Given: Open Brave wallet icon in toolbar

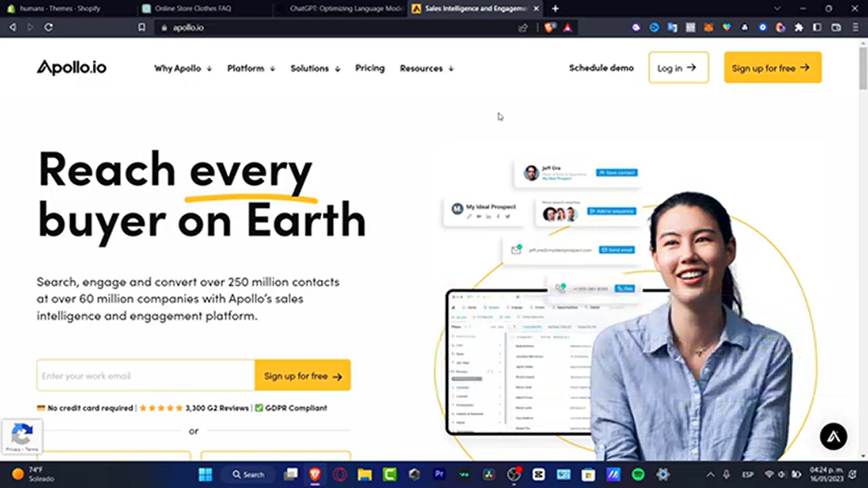Looking at the screenshot, I should coord(836,28).
